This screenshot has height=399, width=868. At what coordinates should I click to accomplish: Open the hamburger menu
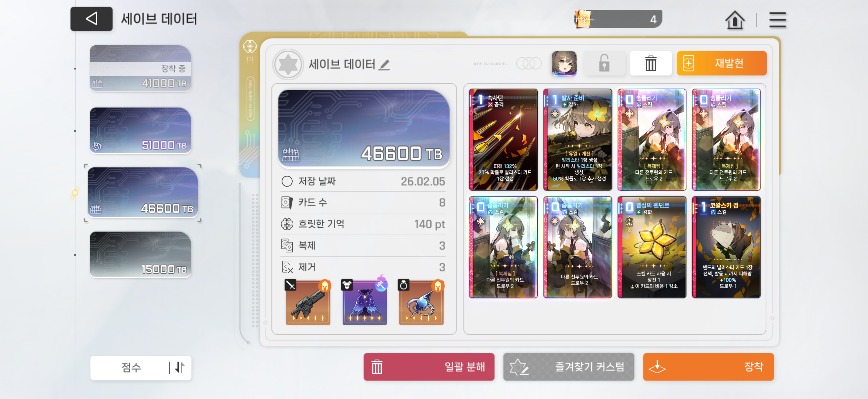click(777, 20)
